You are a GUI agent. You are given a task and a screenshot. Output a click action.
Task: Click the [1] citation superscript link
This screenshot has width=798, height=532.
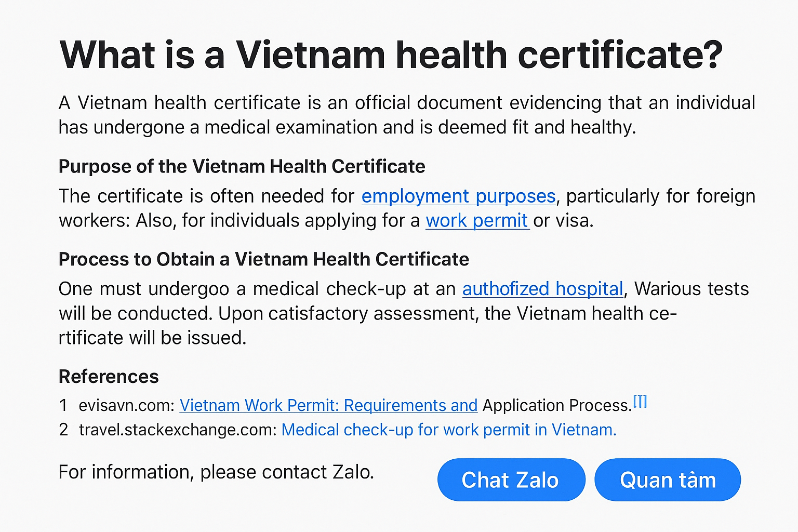coord(641,400)
